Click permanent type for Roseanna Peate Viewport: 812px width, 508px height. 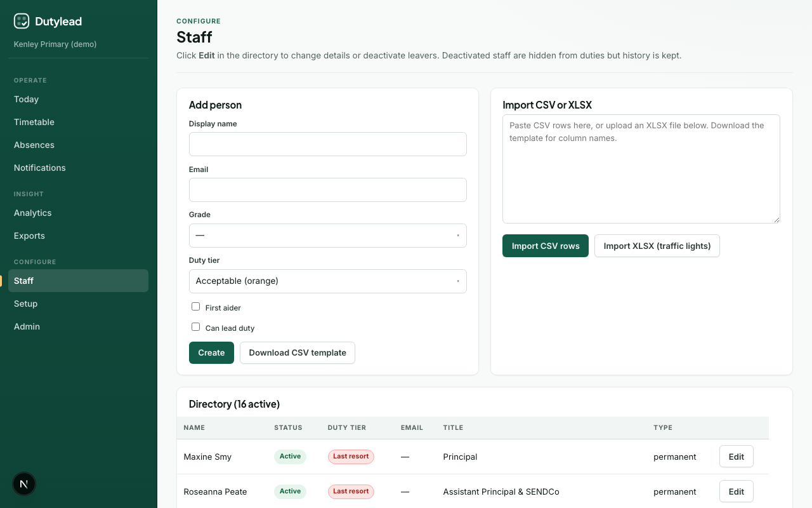[675, 491]
